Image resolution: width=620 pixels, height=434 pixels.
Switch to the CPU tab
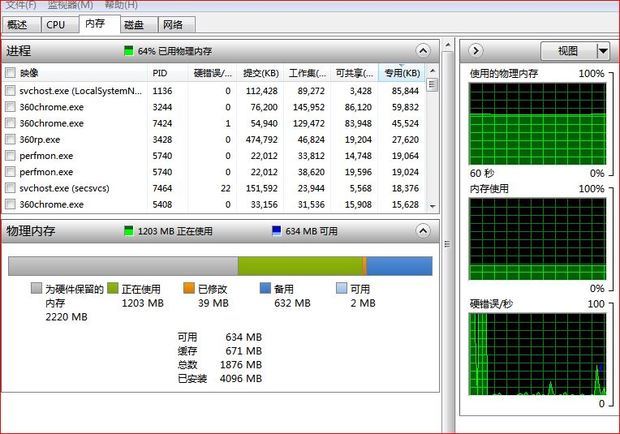click(59, 25)
